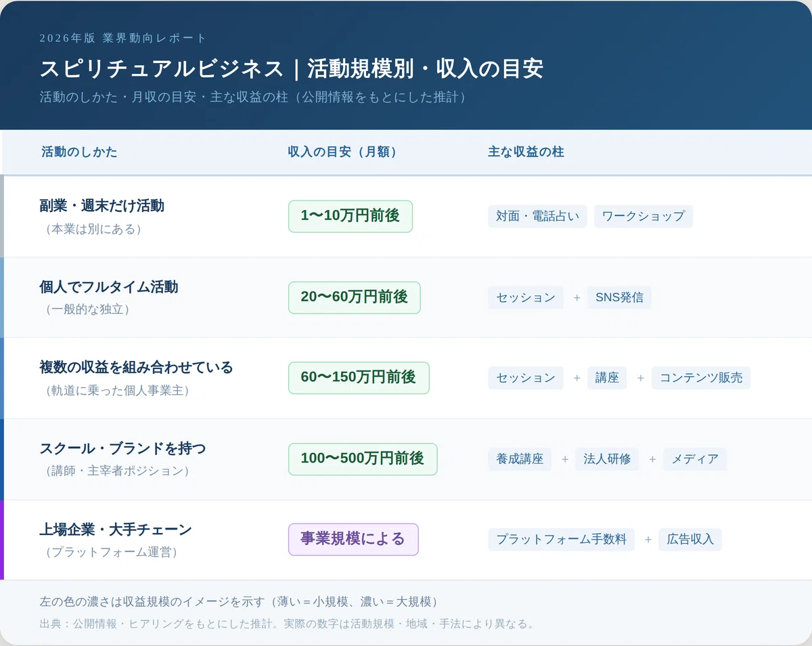812x646 pixels.
Task: Click the gray color bar beside 副業・週末だけ活動
Action: [2, 216]
